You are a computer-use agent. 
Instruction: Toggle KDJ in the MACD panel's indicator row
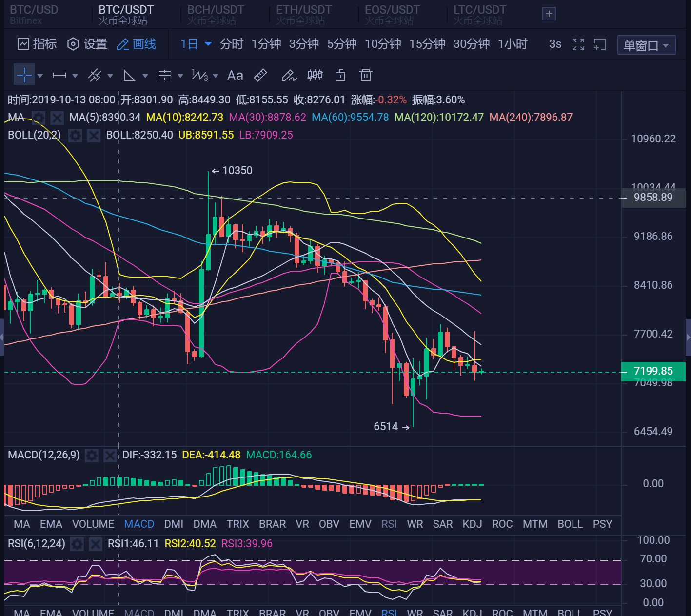[472, 524]
